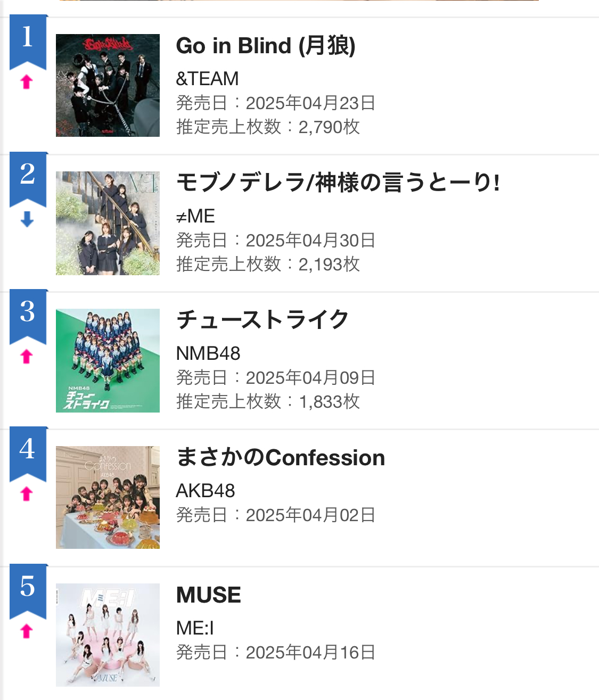Image resolution: width=599 pixels, height=700 pixels.
Task: Open the まさかのConfession title link
Action: click(x=281, y=457)
